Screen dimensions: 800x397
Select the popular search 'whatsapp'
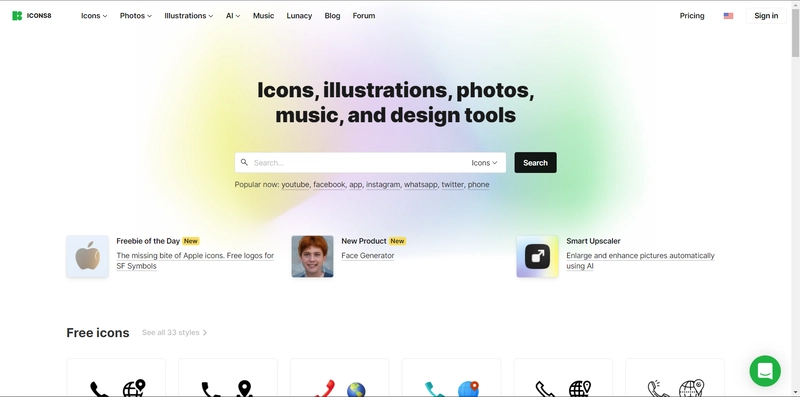pyautogui.click(x=421, y=185)
